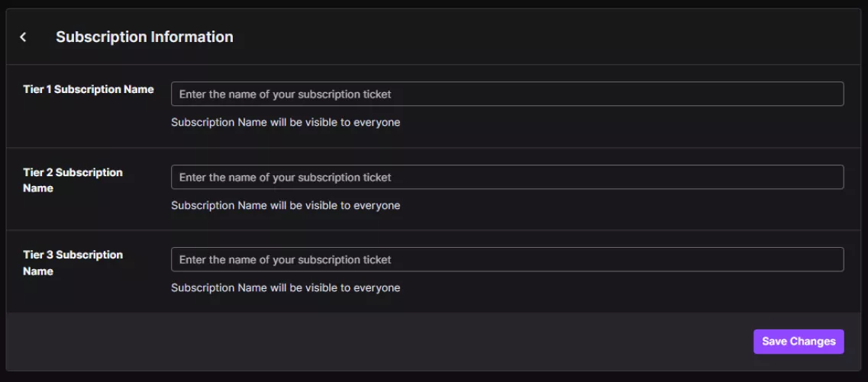This screenshot has height=382, width=868.
Task: Click the empty footer area left of Save Changes
Action: [382, 342]
